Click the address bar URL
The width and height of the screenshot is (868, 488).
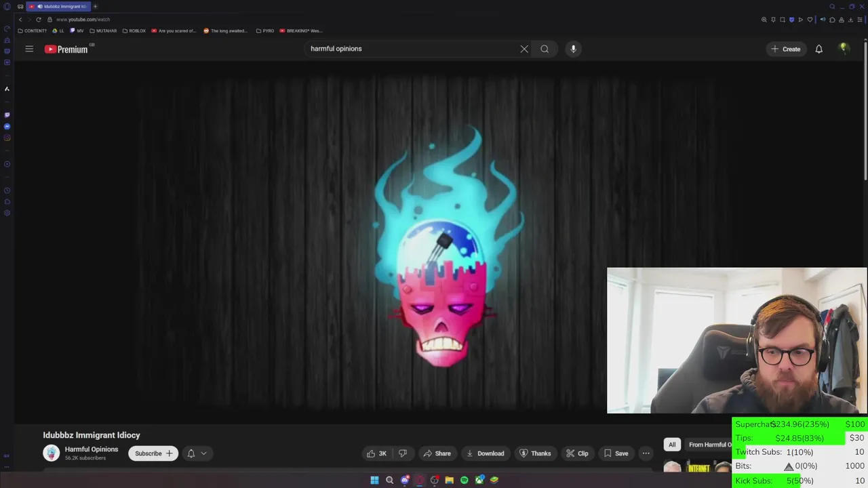83,20
